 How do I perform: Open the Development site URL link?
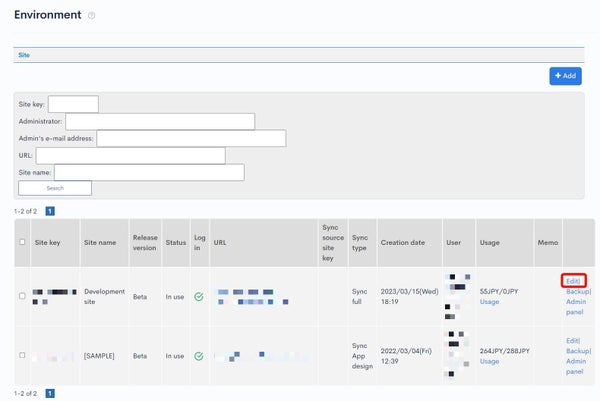253,297
